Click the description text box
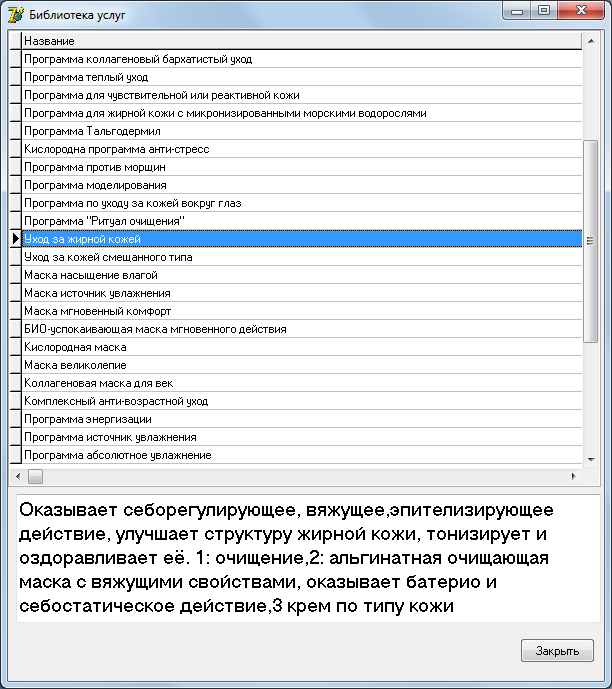 tap(308, 558)
